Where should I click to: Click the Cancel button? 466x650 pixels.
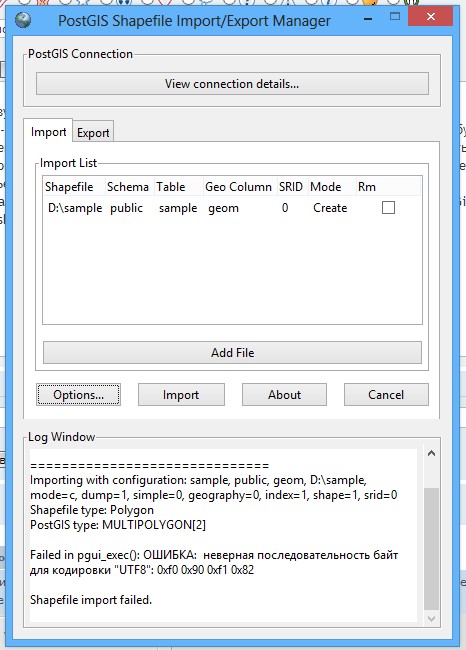point(386,395)
